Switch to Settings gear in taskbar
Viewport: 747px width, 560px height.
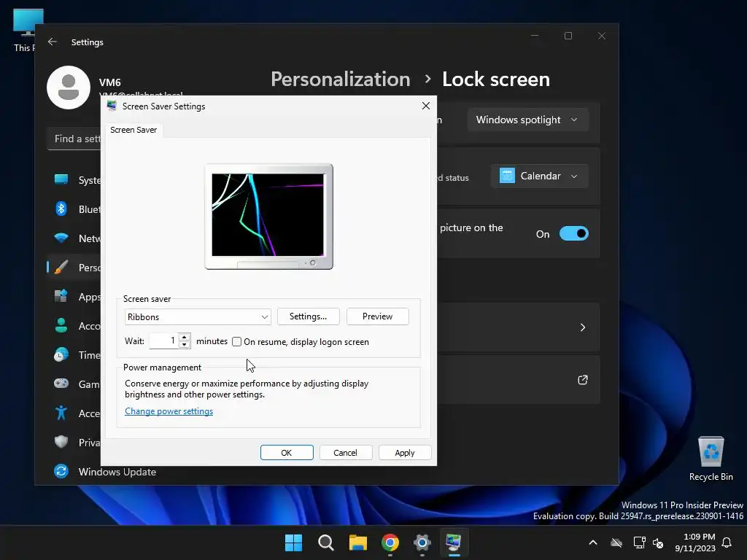click(x=422, y=542)
